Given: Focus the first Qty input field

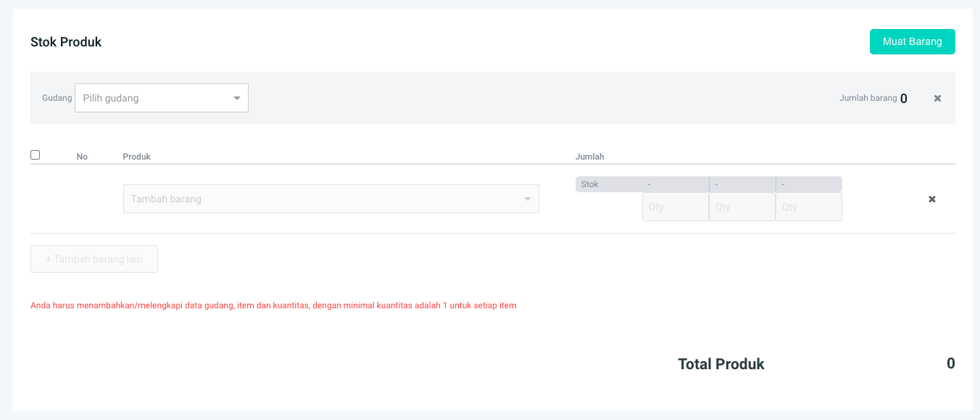Looking at the screenshot, I should coord(675,207).
